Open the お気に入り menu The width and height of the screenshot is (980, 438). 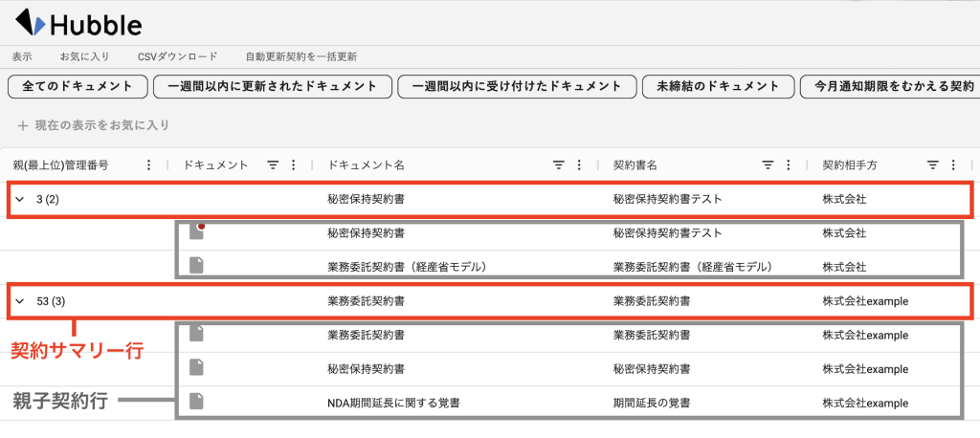point(84,56)
